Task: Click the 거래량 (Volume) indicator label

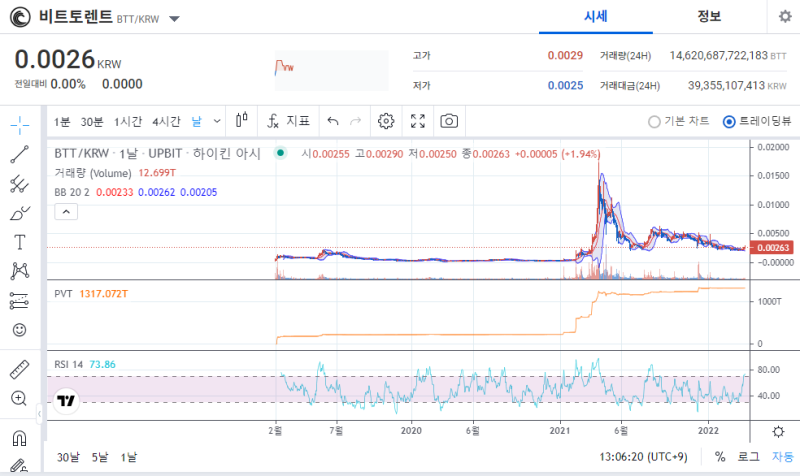Action: click(93, 173)
